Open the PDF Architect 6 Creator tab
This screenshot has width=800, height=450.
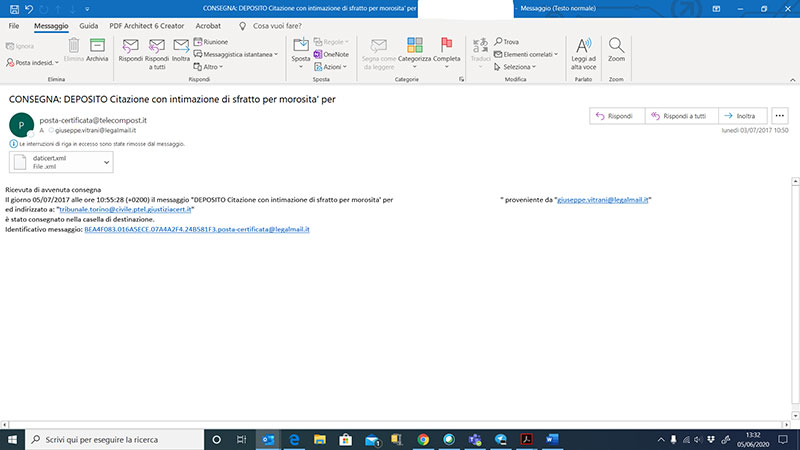[x=146, y=26]
